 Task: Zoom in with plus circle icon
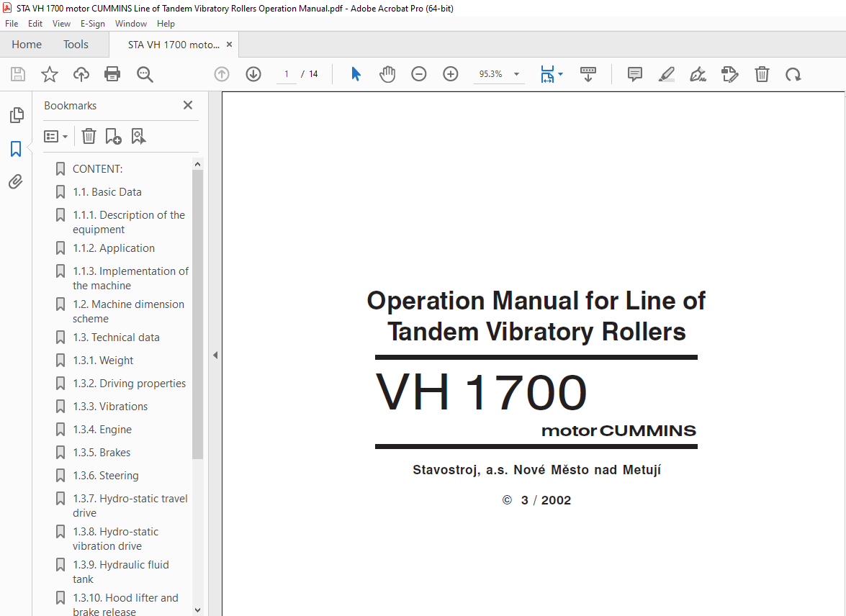451,74
